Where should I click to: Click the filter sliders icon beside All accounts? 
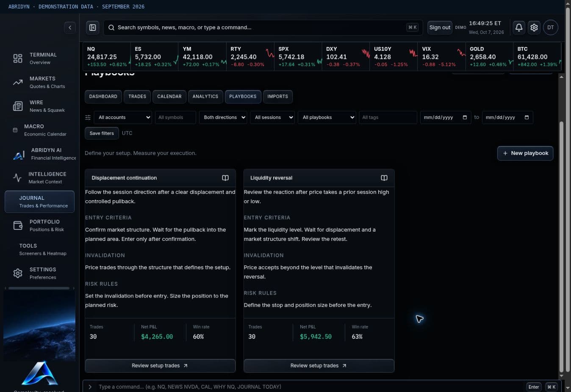pyautogui.click(x=88, y=118)
